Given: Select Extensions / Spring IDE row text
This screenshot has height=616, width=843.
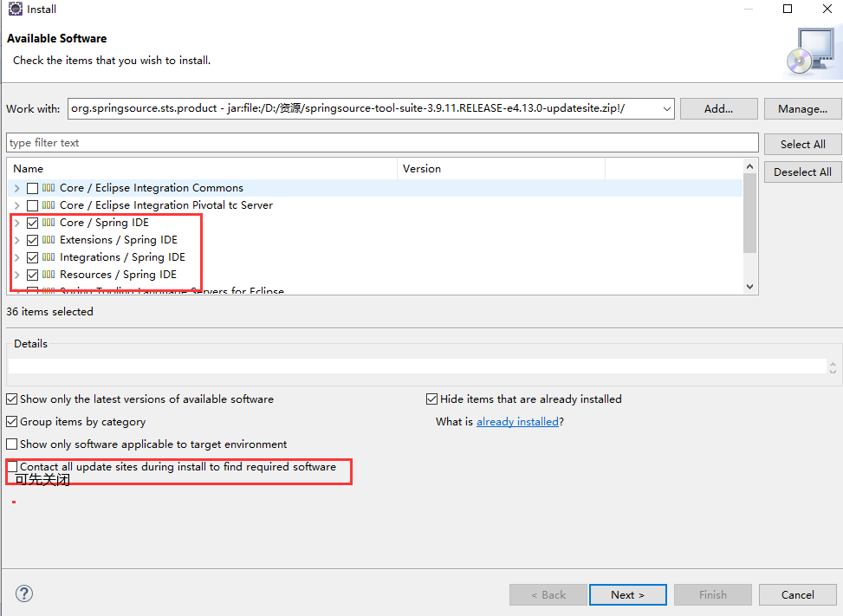Looking at the screenshot, I should coord(119,240).
